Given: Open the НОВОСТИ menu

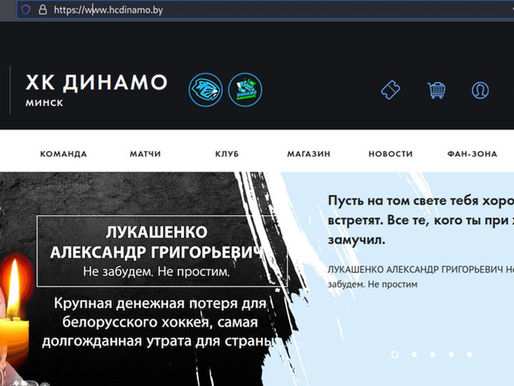Looking at the screenshot, I should 390,154.
